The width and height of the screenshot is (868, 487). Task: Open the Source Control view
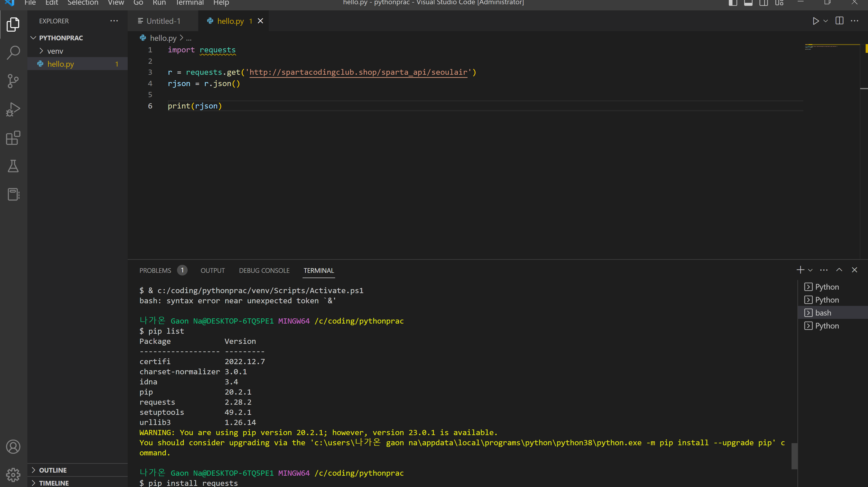(x=13, y=81)
